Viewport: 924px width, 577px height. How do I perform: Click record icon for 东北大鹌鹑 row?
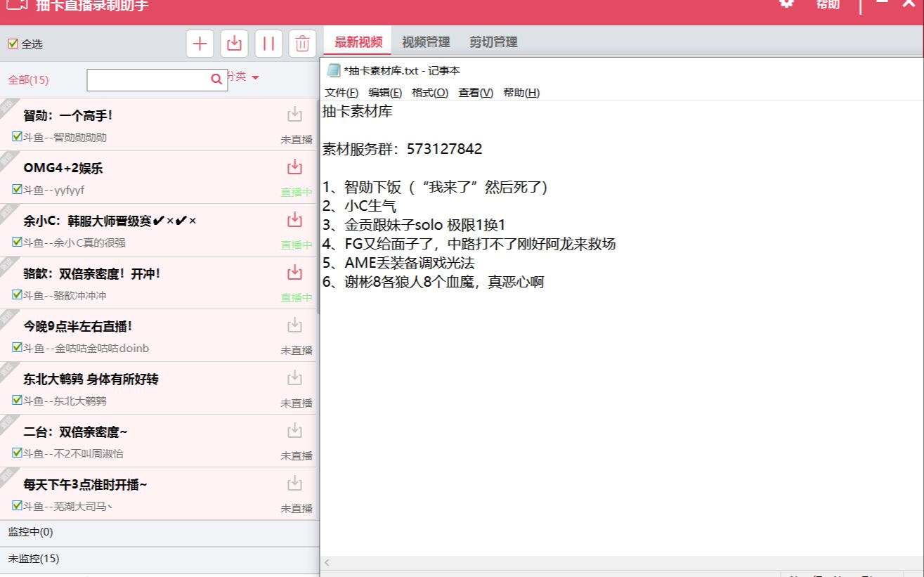[x=294, y=378]
